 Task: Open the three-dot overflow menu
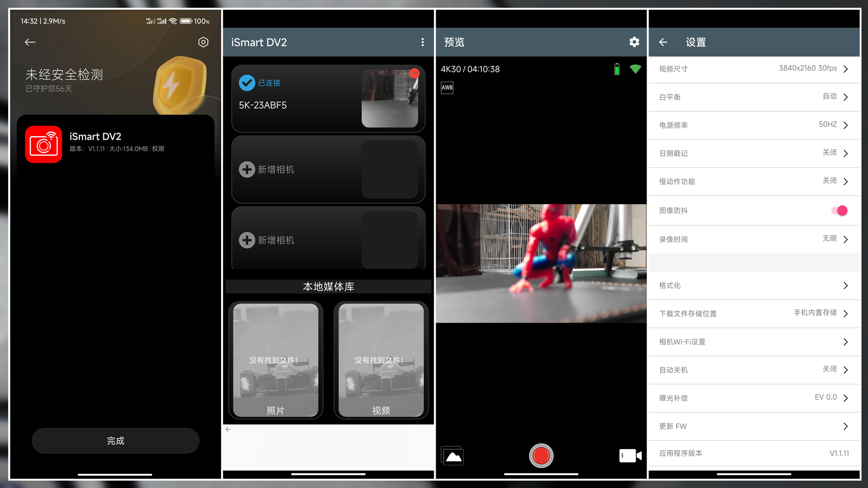pyautogui.click(x=422, y=42)
